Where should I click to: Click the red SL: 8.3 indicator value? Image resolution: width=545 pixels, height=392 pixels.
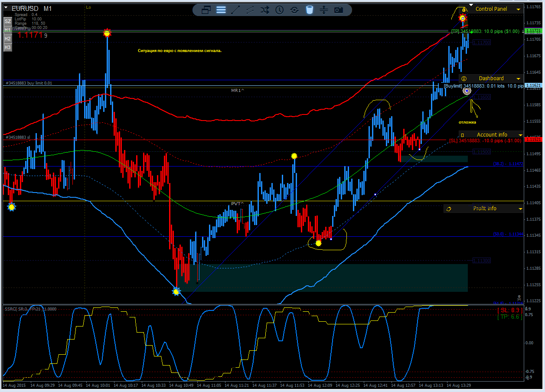509,310
